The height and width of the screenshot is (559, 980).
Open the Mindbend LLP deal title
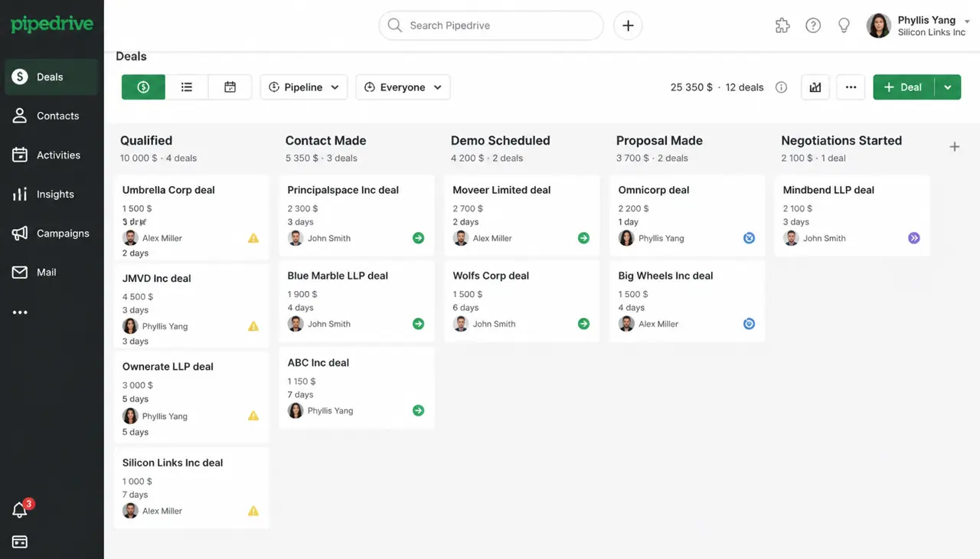[828, 190]
